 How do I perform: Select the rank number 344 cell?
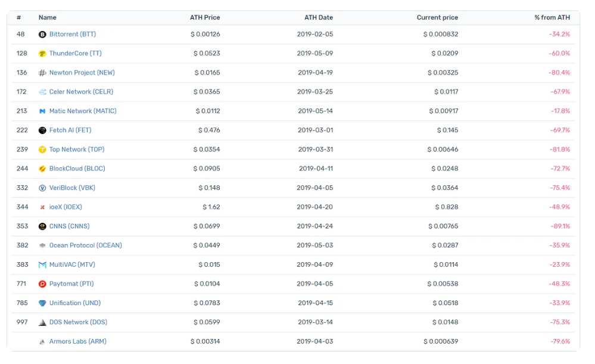23,207
